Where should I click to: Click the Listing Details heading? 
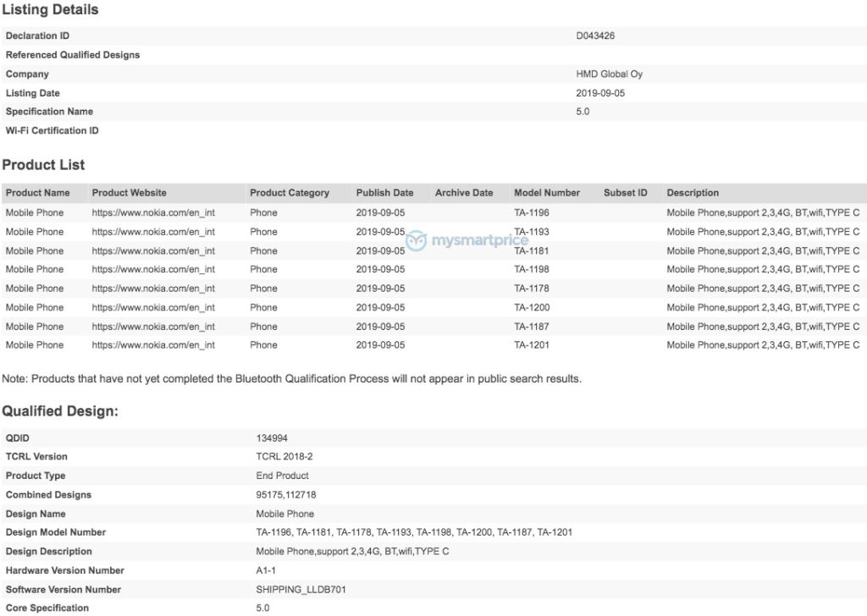pyautogui.click(x=50, y=9)
